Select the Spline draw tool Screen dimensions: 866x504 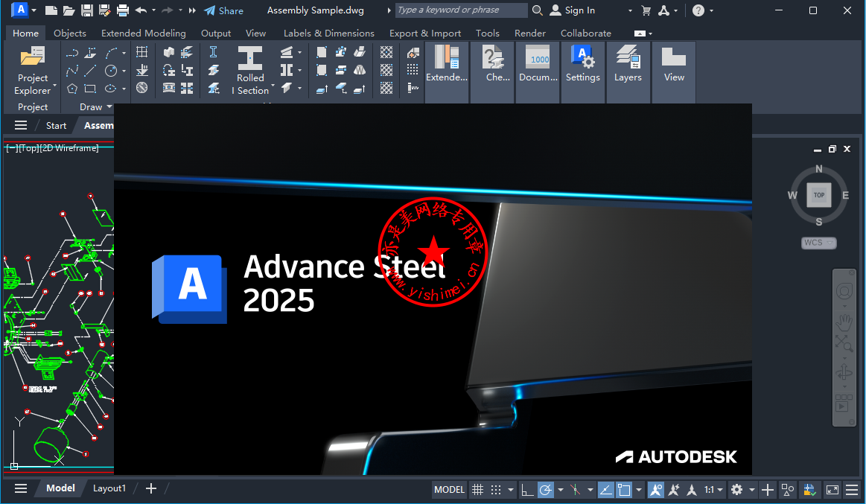[x=71, y=71]
